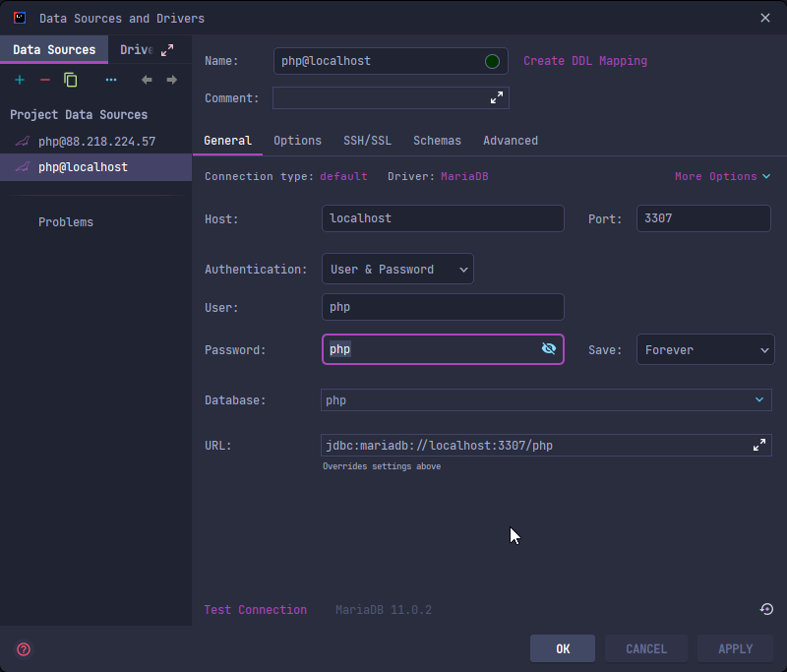This screenshot has width=787, height=672.
Task: Open the Authentication dropdown
Action: (397, 269)
